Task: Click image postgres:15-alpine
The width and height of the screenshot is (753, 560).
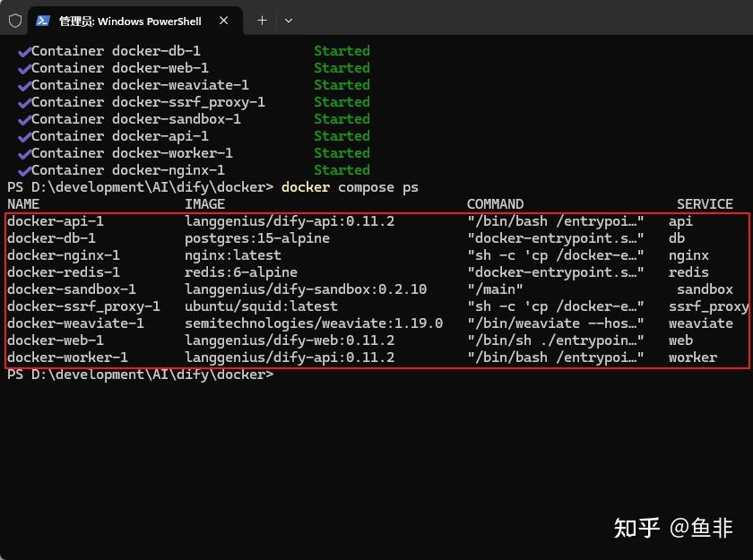Action: [257, 238]
